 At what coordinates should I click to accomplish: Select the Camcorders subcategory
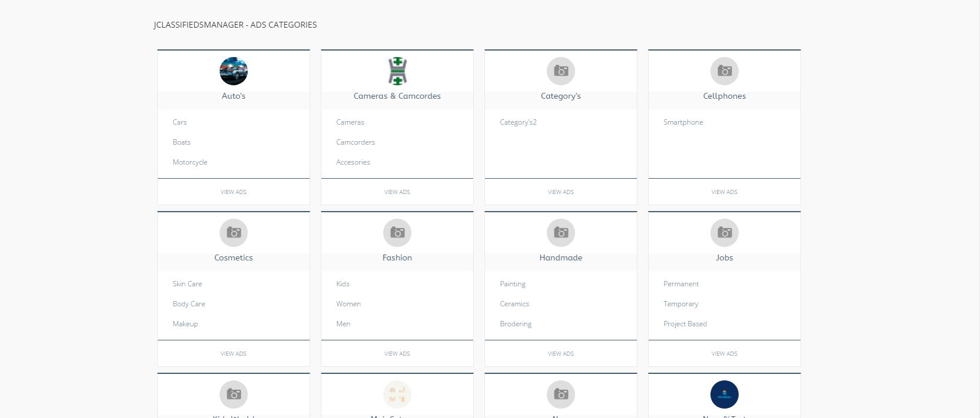click(355, 142)
